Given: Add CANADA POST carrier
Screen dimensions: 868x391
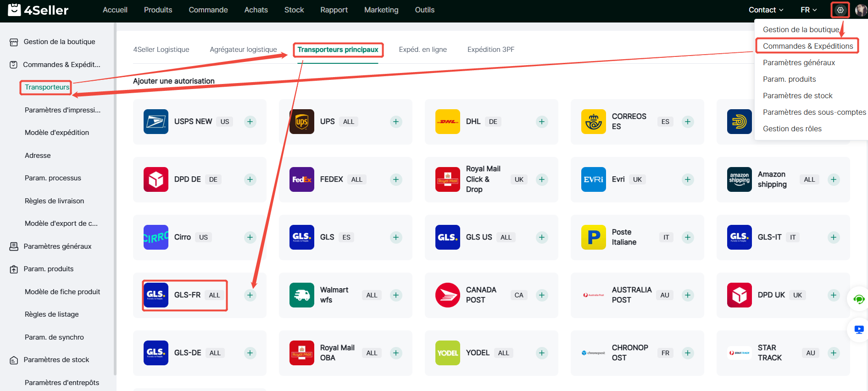Looking at the screenshot, I should tap(542, 295).
